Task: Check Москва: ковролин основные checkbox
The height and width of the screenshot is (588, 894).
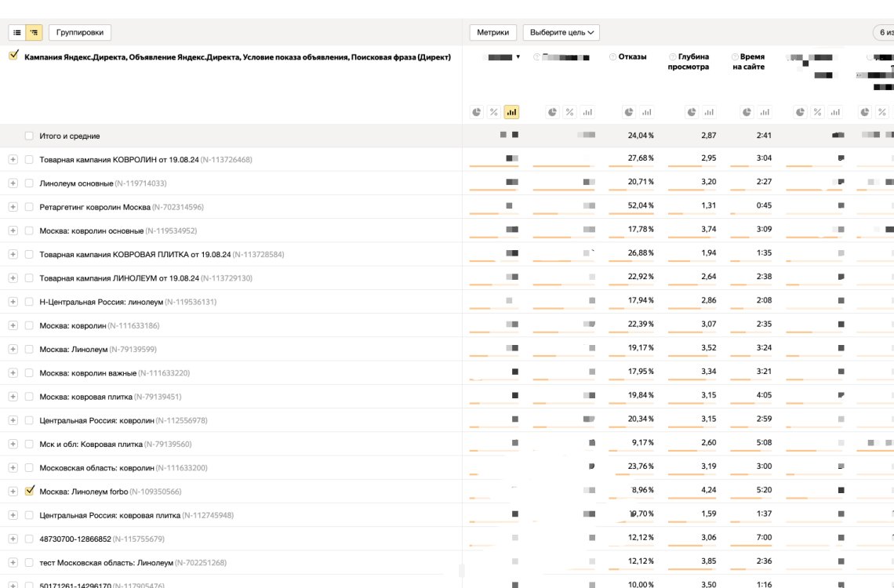Action: coord(29,230)
